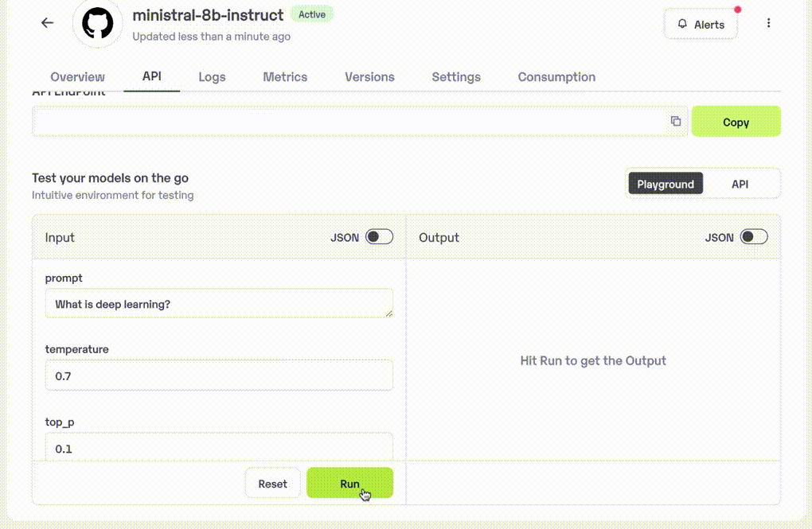Select the API tab in the top navigation
The image size is (812, 529).
click(152, 76)
